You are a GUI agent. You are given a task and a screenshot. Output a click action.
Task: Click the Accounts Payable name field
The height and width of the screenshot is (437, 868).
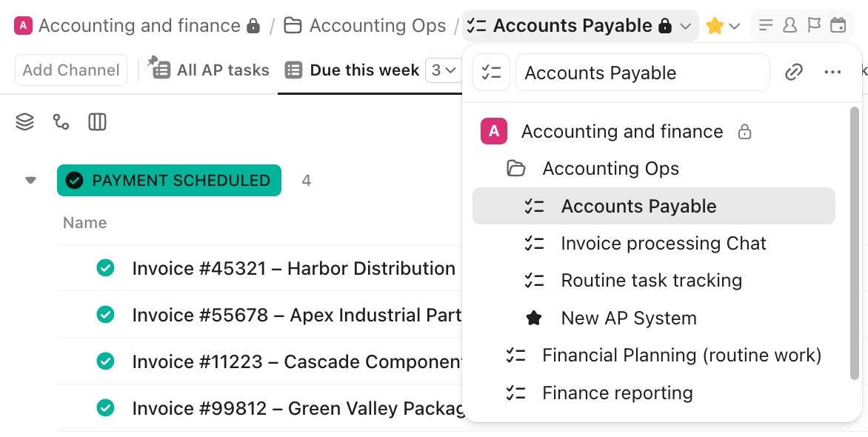tap(642, 73)
